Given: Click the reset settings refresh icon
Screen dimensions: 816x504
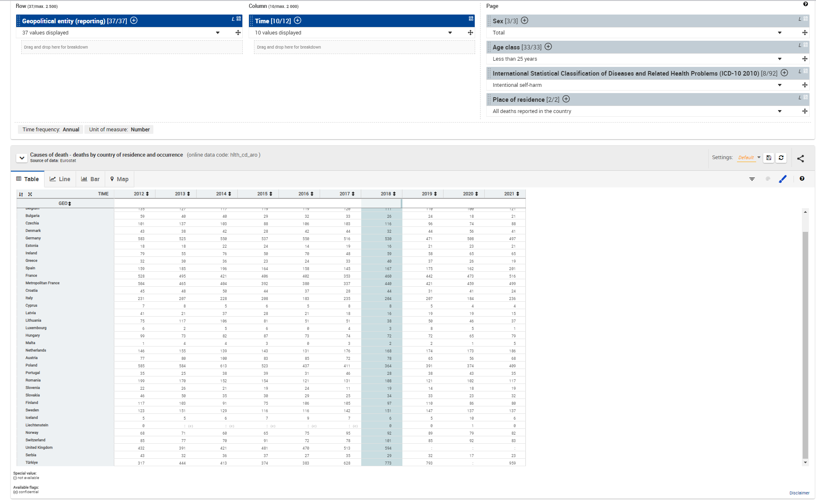Looking at the screenshot, I should (x=781, y=158).
